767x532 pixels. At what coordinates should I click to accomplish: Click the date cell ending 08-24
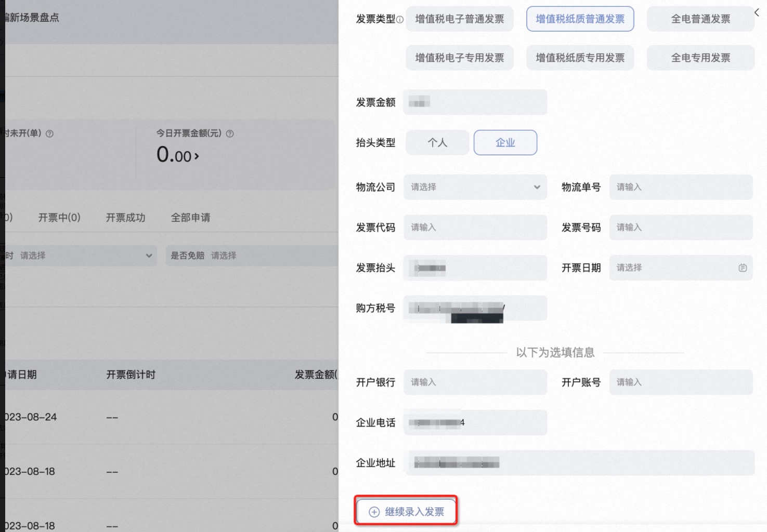[30, 417]
